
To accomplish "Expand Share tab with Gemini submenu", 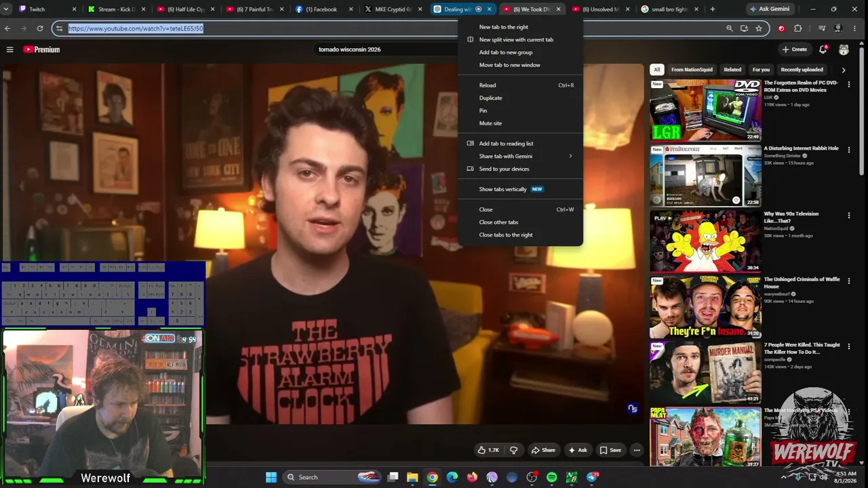I will [x=521, y=157].
